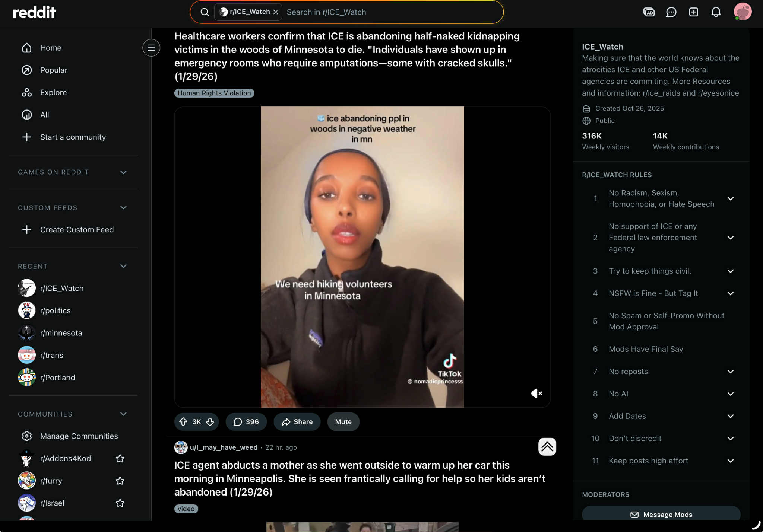The height and width of the screenshot is (532, 763).
Task: Downvote the healthcare workers post
Action: [x=210, y=422]
